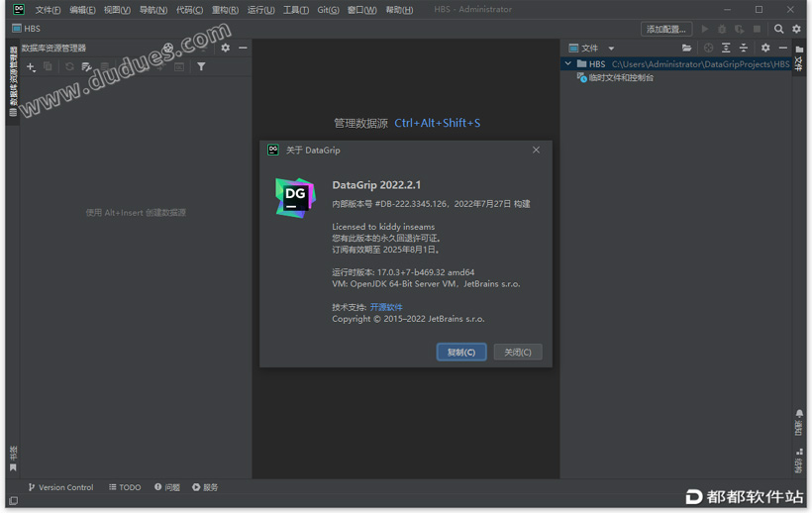Open the Version Control tab
812x513 pixels.
click(60, 487)
